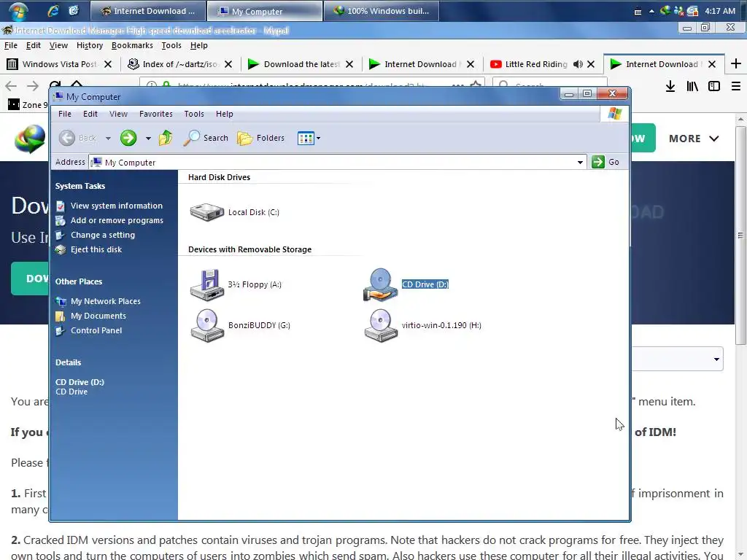
Task: Open the Tools menu in My Computer
Action: coord(194,114)
